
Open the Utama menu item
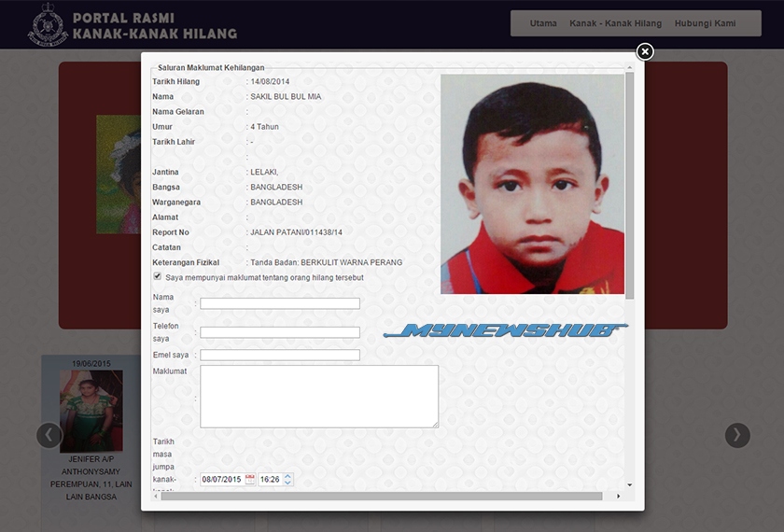point(543,23)
